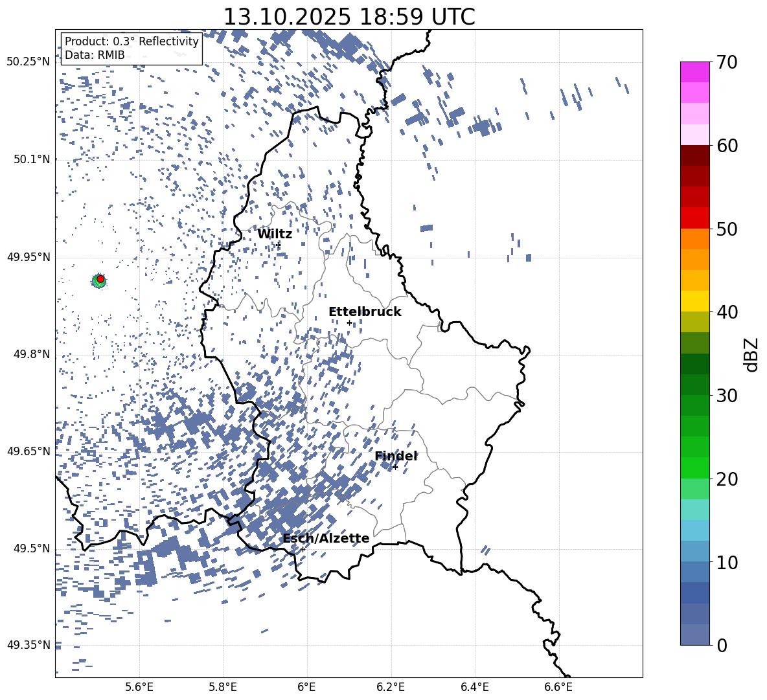Click the 49.95°N latitude tick label
This screenshot has width=767, height=700.
29,256
